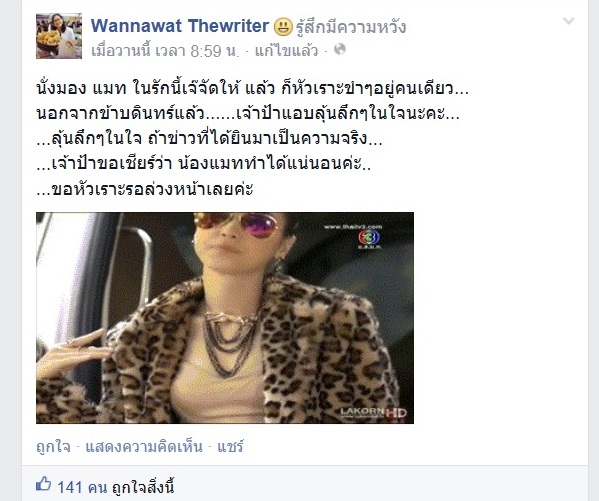Viewport: 599px width, 501px height.
Task: View edit history via แก้ไขแล้ว
Action: (286, 50)
